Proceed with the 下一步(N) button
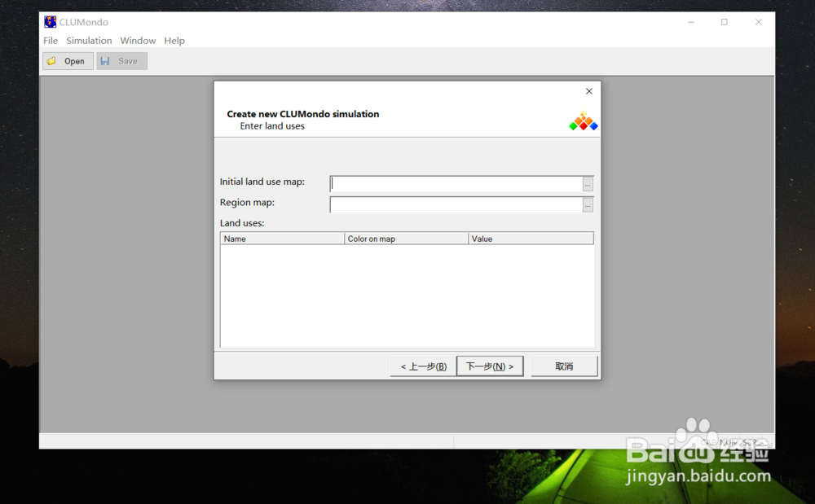The height and width of the screenshot is (504, 815). (x=490, y=366)
